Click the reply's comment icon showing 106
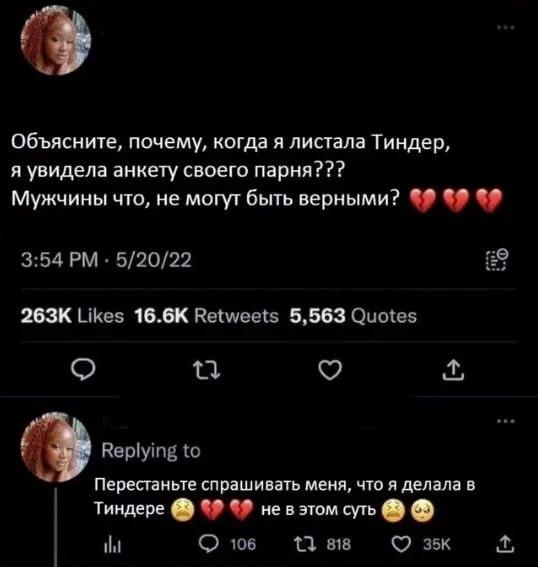538x567 pixels. click(x=228, y=544)
